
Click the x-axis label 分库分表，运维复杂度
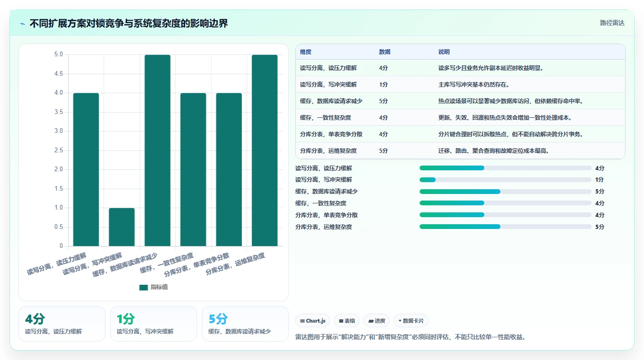pos(235,264)
